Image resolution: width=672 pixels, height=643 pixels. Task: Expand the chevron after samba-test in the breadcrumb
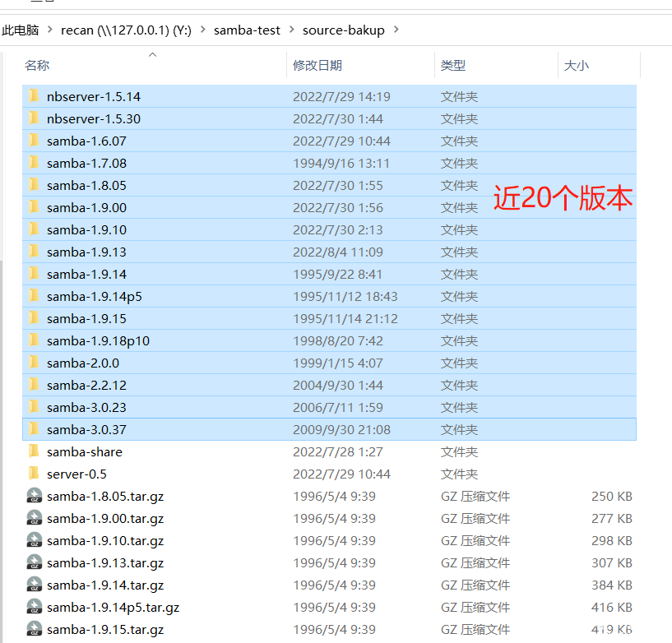click(291, 30)
